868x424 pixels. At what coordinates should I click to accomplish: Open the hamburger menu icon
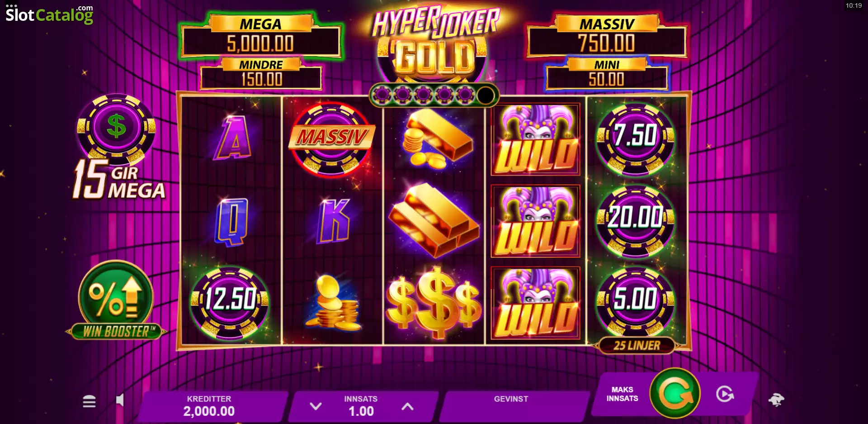(x=89, y=401)
